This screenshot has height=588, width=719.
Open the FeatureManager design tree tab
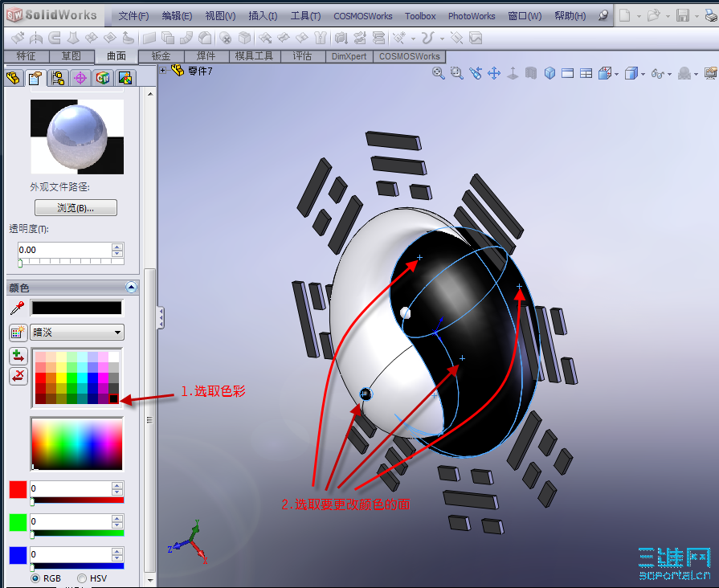point(14,78)
